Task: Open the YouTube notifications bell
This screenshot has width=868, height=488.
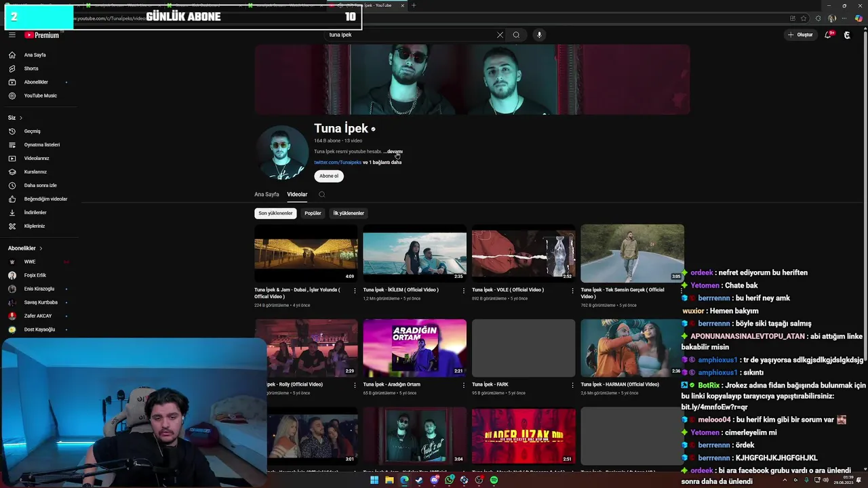Action: (828, 35)
